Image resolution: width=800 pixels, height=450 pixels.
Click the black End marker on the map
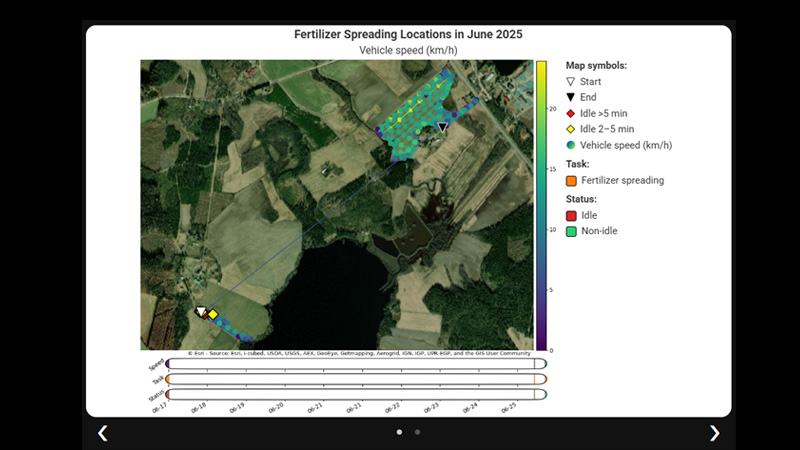click(442, 128)
